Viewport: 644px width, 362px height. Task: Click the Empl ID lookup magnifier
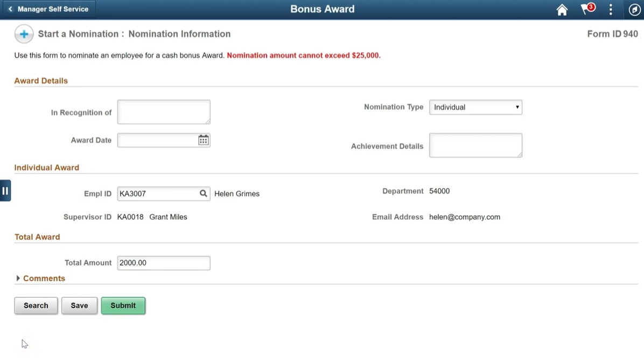[204, 193]
